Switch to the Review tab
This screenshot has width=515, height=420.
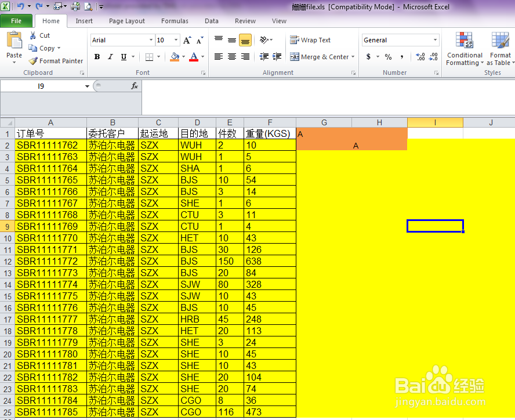click(x=245, y=21)
